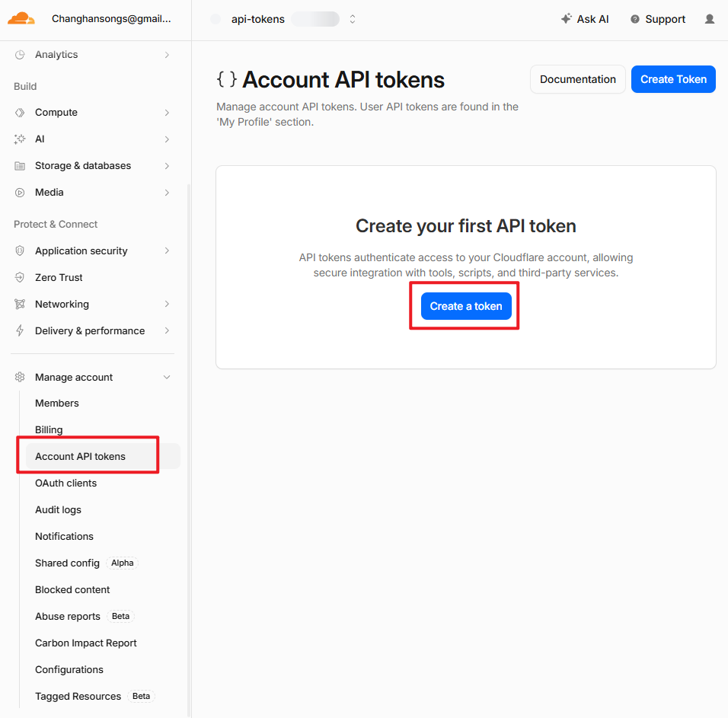
Task: Open the user profile icon
Action: pyautogui.click(x=710, y=19)
